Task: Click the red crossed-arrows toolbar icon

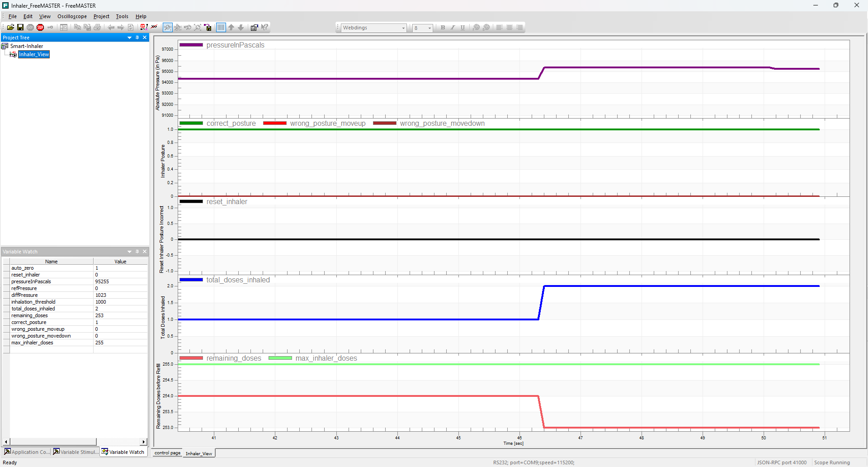Action: [x=154, y=27]
